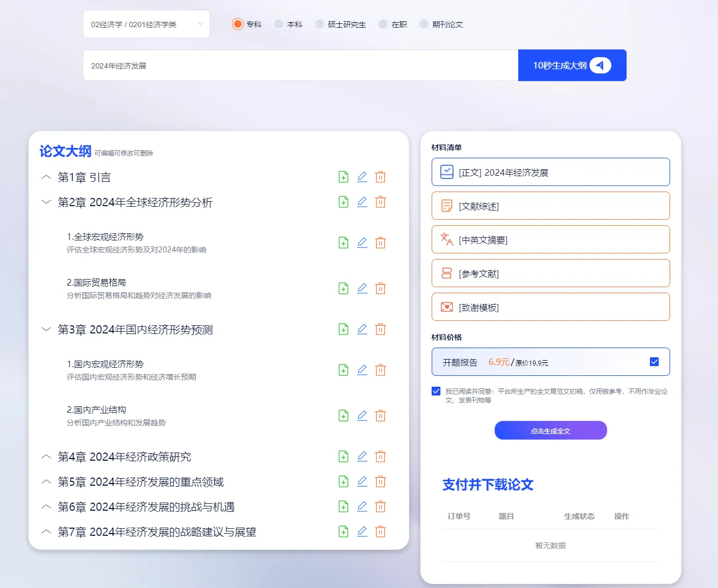
Task: Select the 本科 radio button
Action: point(279,24)
